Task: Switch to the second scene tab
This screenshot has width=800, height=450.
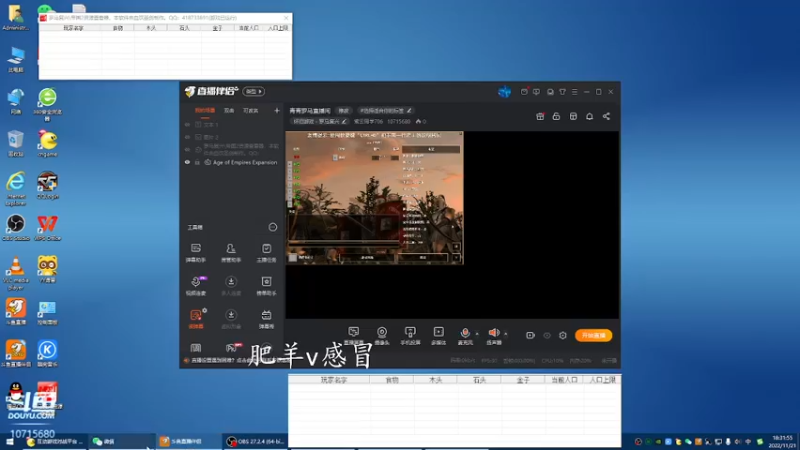Action: pyautogui.click(x=229, y=110)
